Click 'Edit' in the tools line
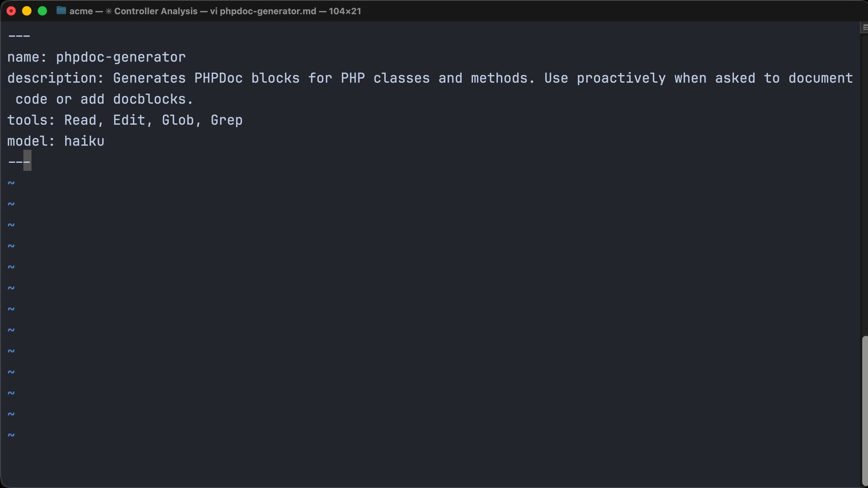This screenshot has height=488, width=868. pyautogui.click(x=129, y=120)
